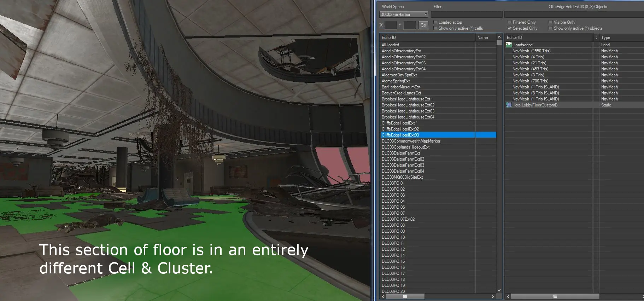Select the DLC03POI19 cell
This screenshot has height=301, width=644.
pos(438,285)
